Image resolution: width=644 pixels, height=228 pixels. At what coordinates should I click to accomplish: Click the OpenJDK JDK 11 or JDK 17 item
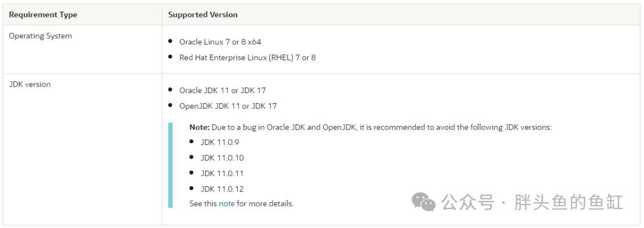(x=228, y=106)
